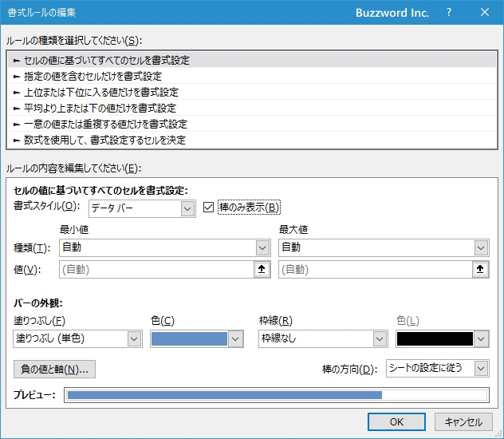The width and height of the screenshot is (504, 439).
Task: Click the black border color swatch
Action: 435,338
